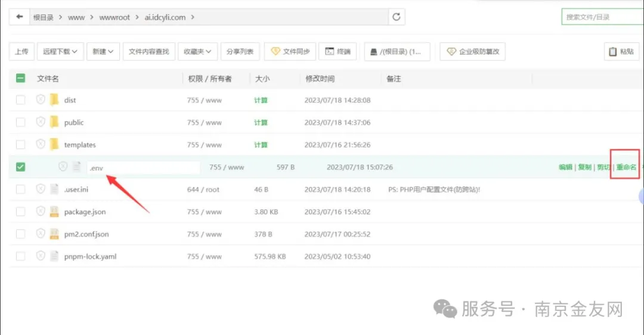The image size is (644, 335).
Task: Click the 权限 / 所有者 column header
Action: tap(210, 79)
